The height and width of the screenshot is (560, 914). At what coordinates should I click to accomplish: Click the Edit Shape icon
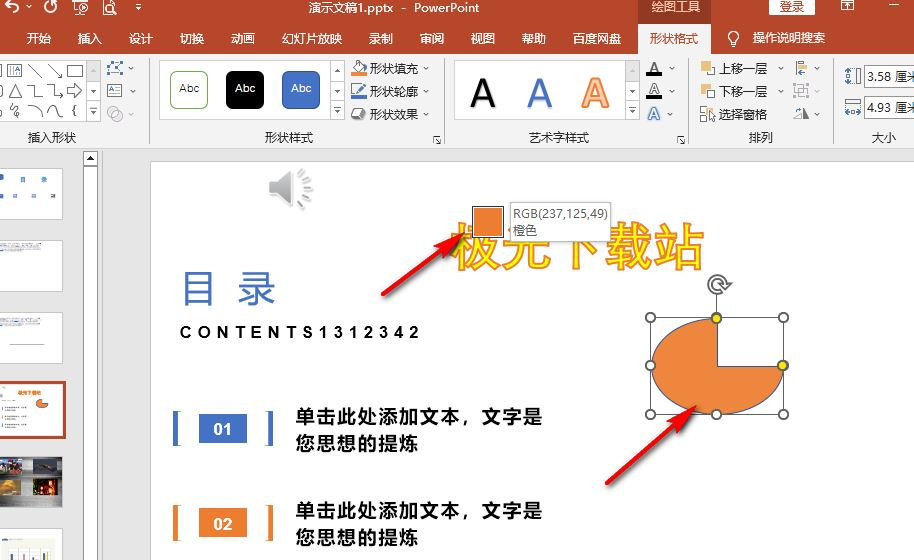(x=115, y=68)
